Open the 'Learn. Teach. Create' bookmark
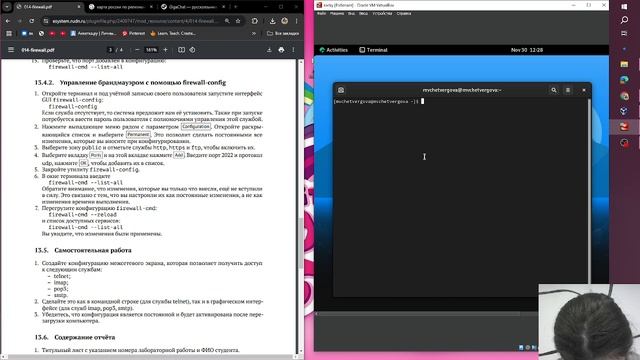Screen dimensions: 640x360 click(173, 33)
